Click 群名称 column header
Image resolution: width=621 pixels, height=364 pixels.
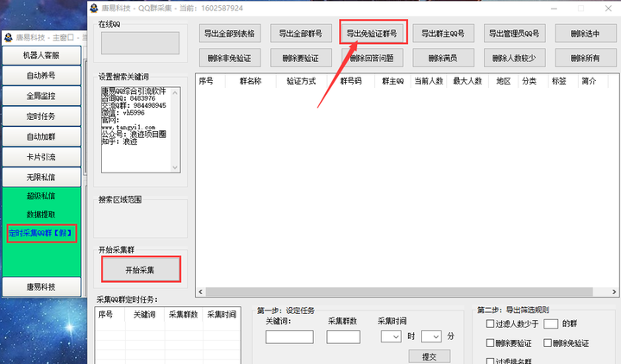click(x=251, y=81)
